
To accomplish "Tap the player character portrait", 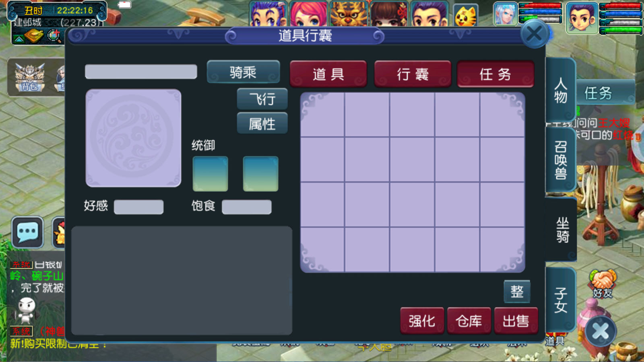I will pos(582,18).
